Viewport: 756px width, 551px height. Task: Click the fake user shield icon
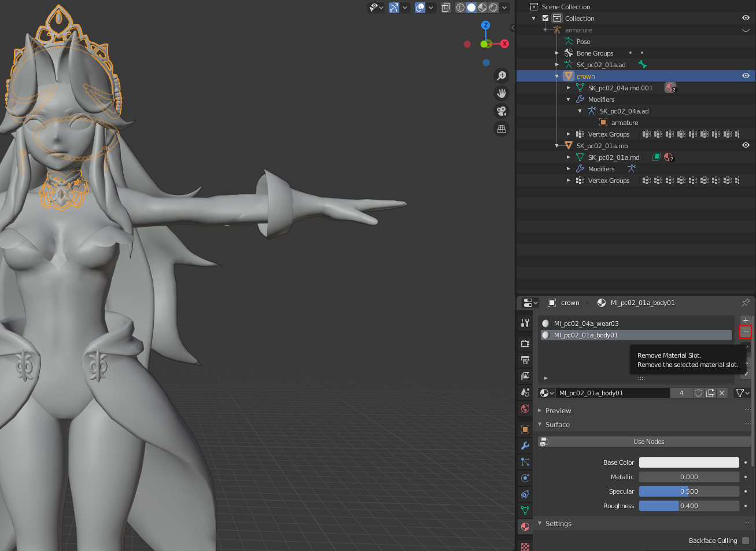coord(699,393)
